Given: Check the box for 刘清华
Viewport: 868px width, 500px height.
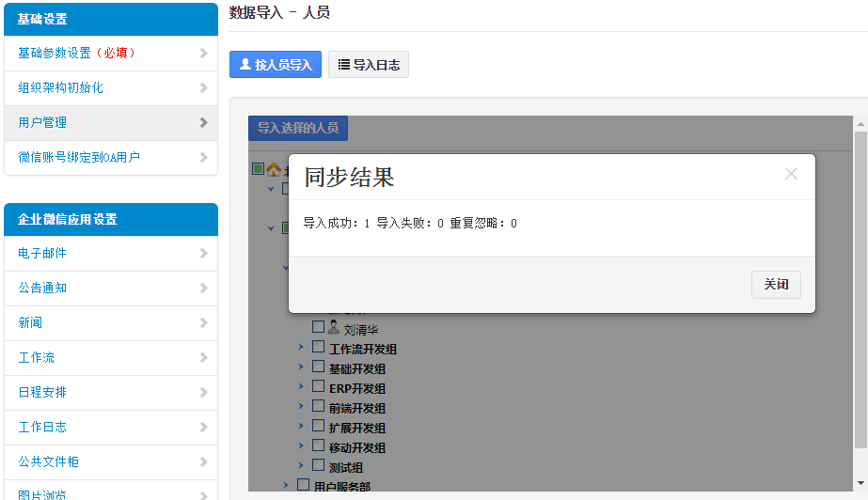Looking at the screenshot, I should (318, 327).
